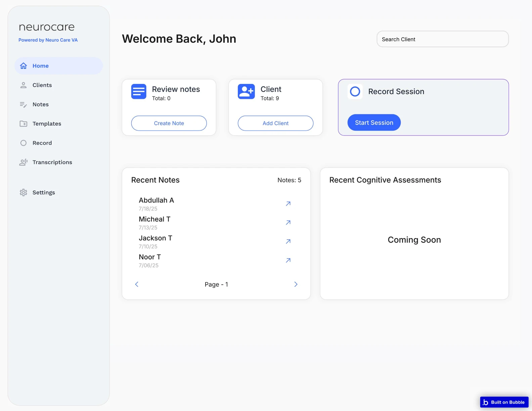Open Jackson T note via arrow icon
The width and height of the screenshot is (532, 411).
(288, 241)
